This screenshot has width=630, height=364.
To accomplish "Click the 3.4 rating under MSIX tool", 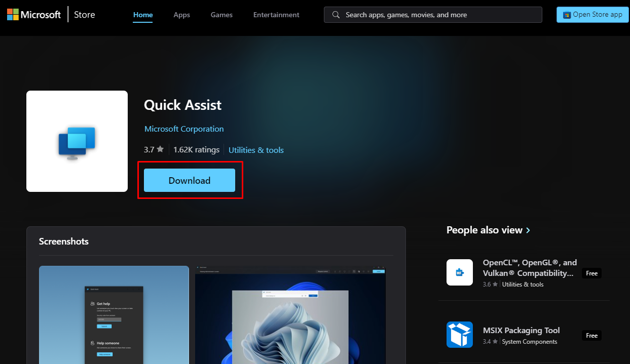I will tap(490, 342).
